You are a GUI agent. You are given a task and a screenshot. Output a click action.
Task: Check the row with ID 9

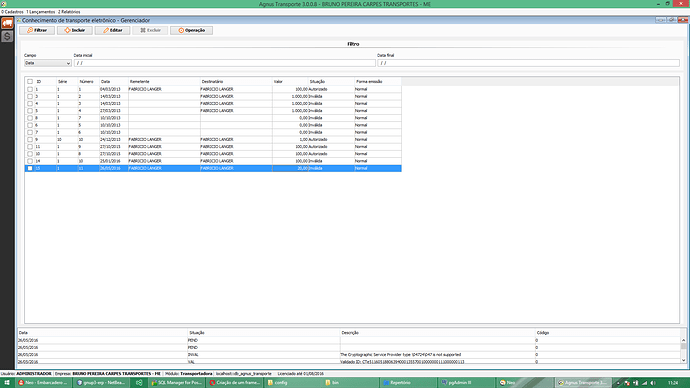30,139
